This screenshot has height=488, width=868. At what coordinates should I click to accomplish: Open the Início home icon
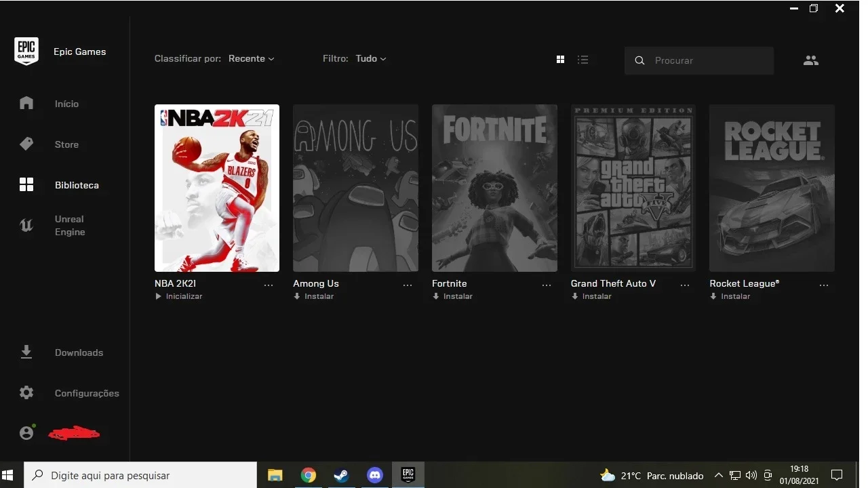click(26, 103)
